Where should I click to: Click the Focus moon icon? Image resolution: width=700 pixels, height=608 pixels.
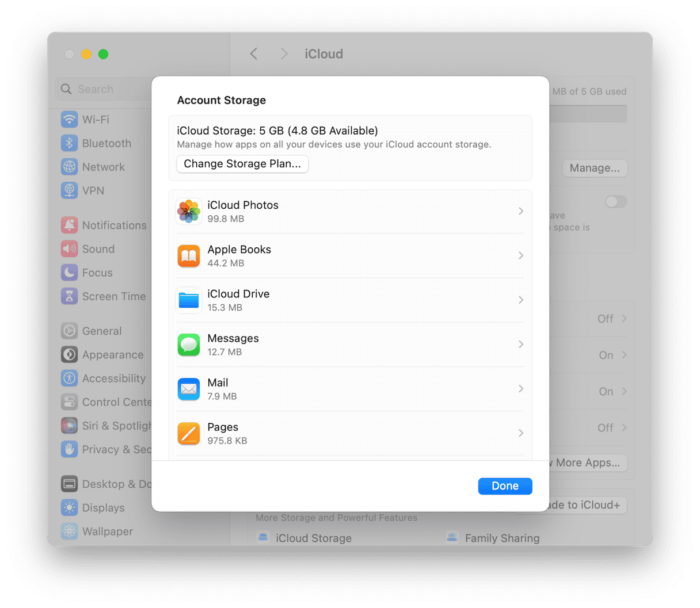69,273
